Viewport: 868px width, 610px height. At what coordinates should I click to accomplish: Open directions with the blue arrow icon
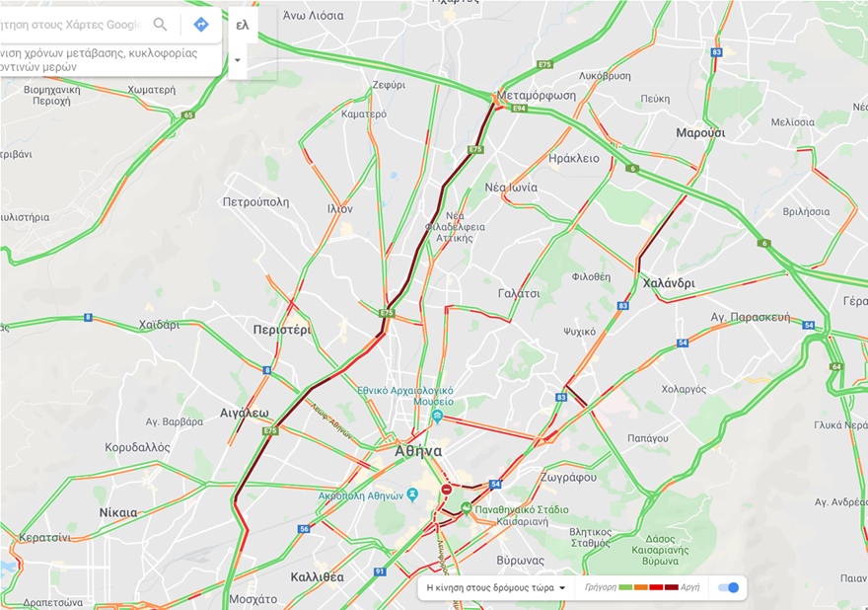coord(201,25)
